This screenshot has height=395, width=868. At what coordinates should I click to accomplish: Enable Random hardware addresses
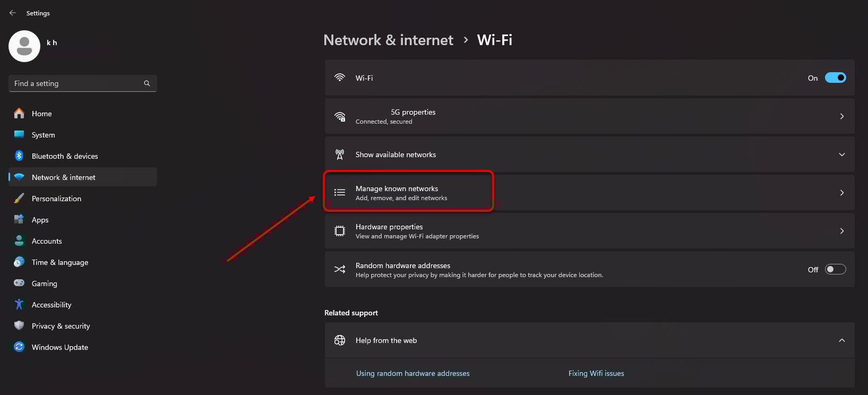point(835,269)
